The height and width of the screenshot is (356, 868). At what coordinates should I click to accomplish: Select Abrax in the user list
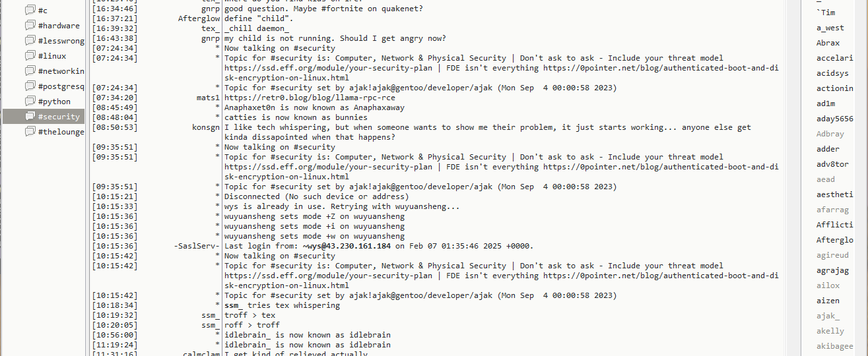coord(828,43)
